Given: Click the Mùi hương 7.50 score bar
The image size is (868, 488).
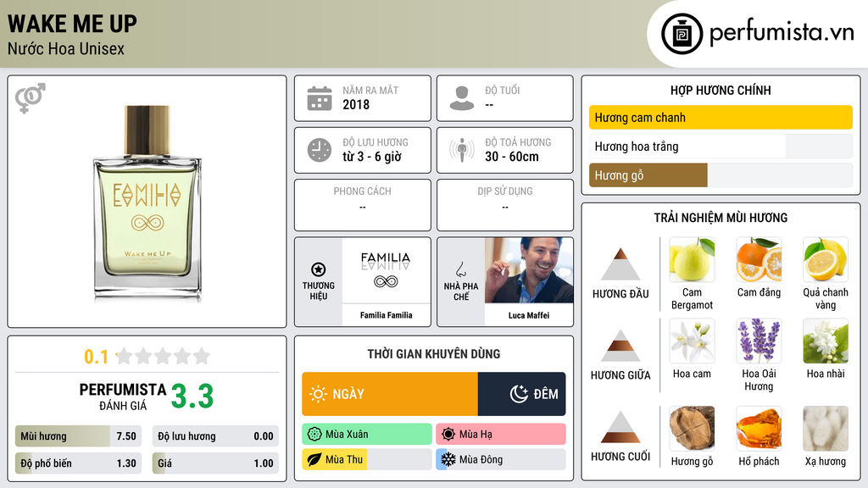Looking at the screenshot, I should (x=79, y=436).
